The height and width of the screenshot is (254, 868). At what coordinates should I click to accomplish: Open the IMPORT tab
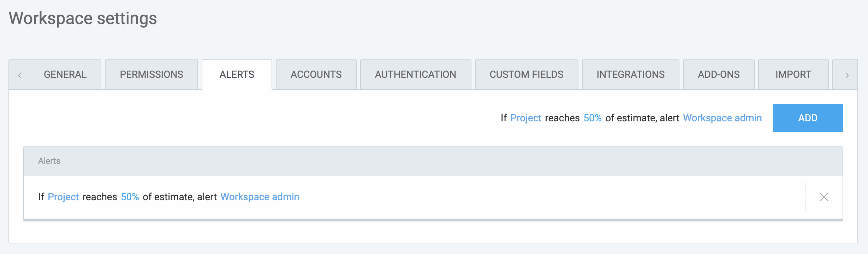(x=792, y=74)
